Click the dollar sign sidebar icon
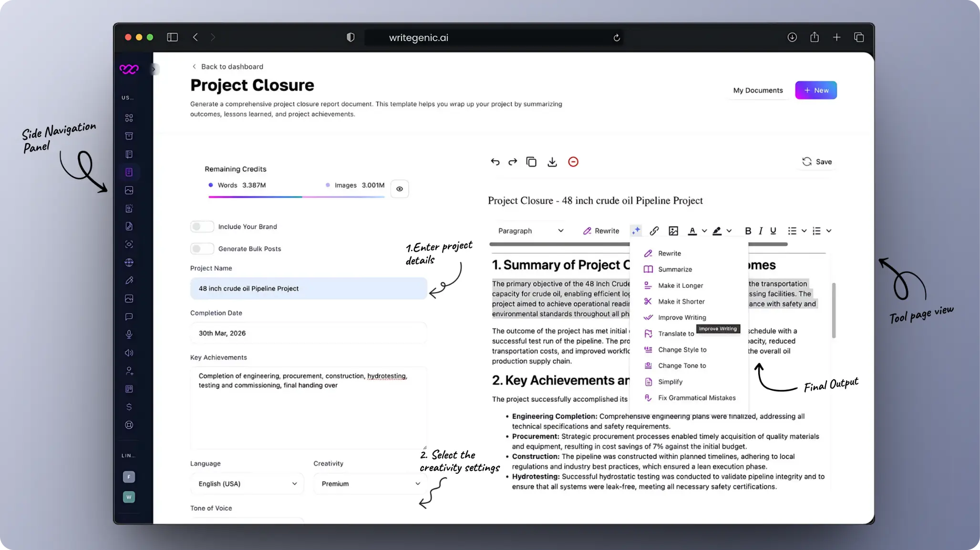Image resolution: width=980 pixels, height=550 pixels. point(129,407)
